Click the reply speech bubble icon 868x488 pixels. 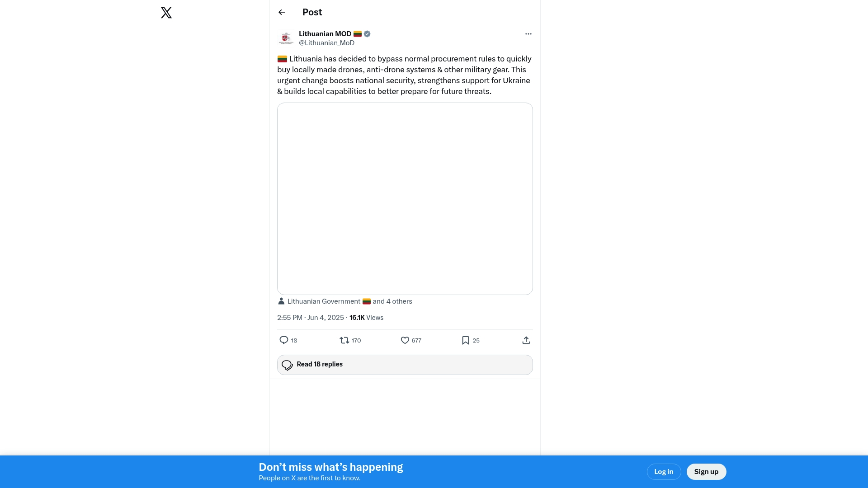(284, 340)
